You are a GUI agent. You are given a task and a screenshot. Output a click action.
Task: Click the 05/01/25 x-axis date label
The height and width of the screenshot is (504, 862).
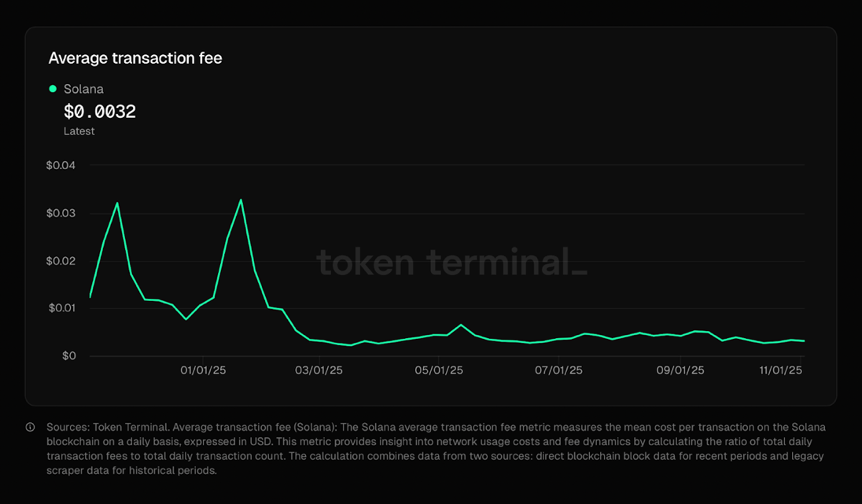click(439, 370)
